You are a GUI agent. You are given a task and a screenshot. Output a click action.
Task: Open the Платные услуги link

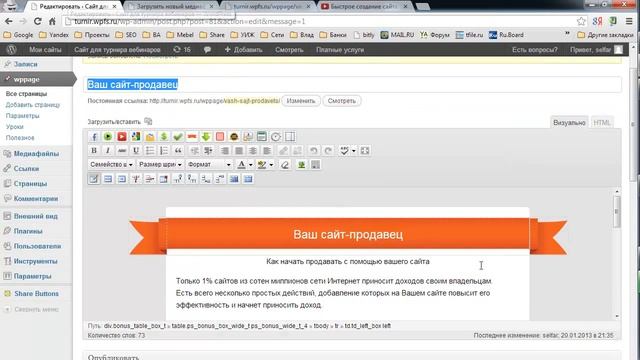point(340,49)
